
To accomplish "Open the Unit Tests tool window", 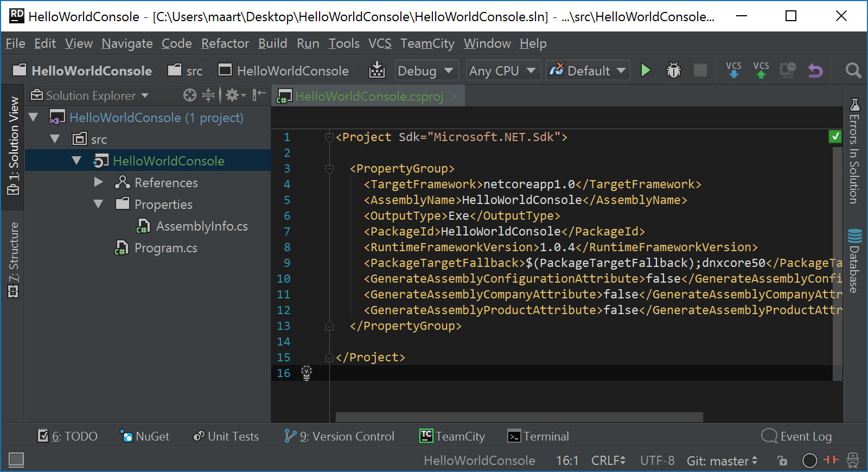I will point(226,436).
